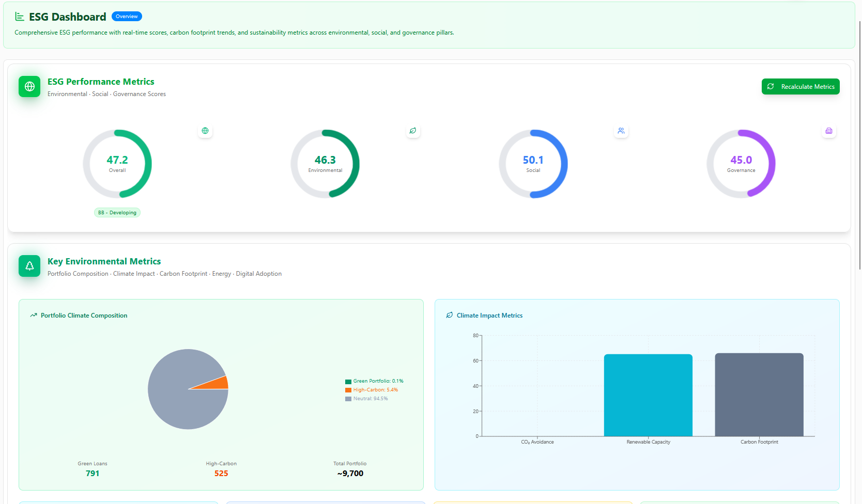The width and height of the screenshot is (862, 504).
Task: Click the tree icon in Key Environmental Metrics header
Action: [x=29, y=265]
